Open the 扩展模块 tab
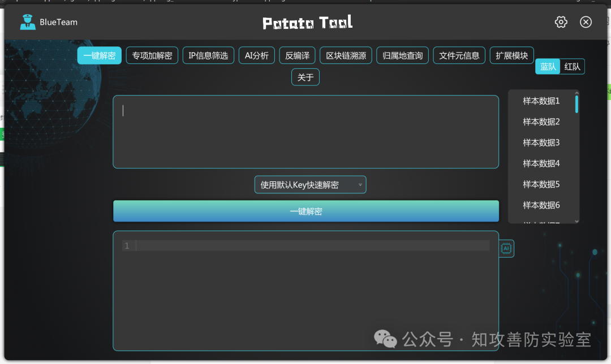This screenshot has width=611, height=364. point(511,55)
